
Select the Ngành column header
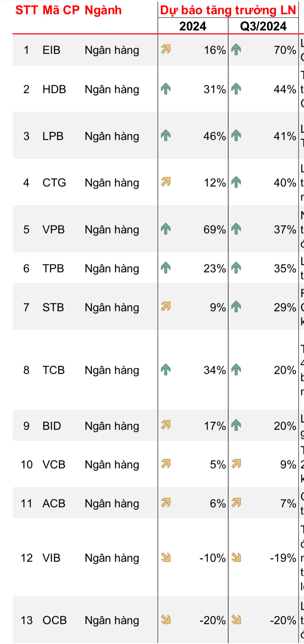[103, 10]
